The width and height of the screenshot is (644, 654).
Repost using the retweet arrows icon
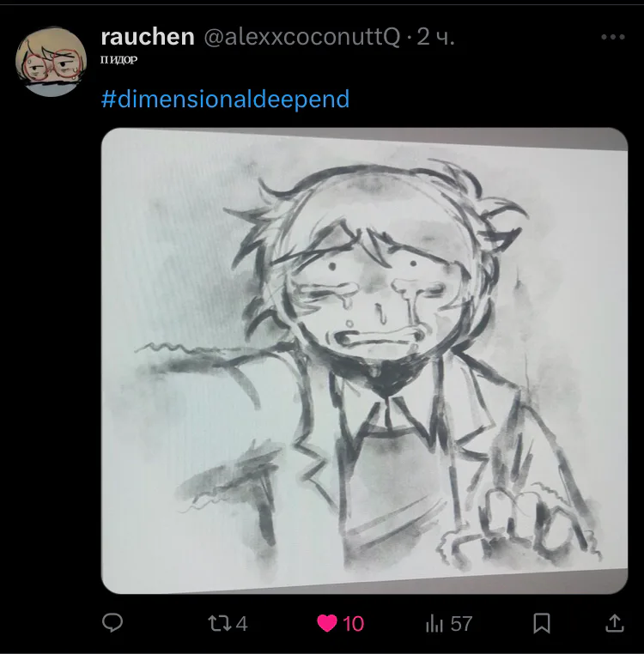point(219,624)
